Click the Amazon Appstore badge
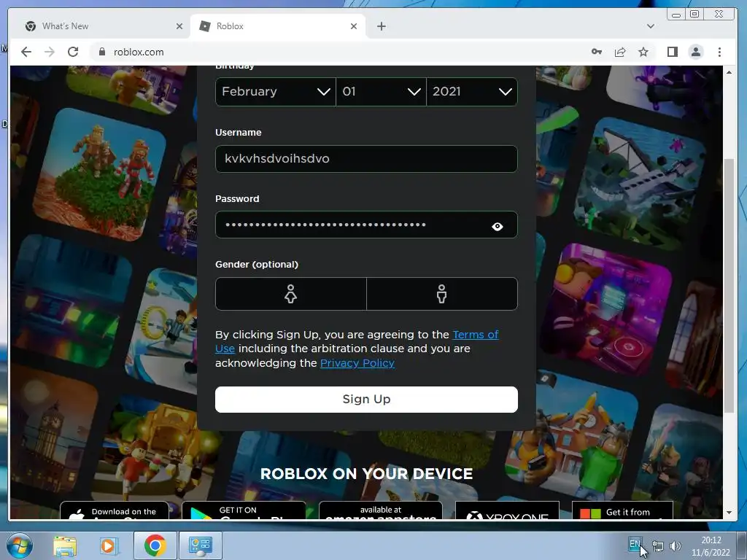 click(x=380, y=510)
